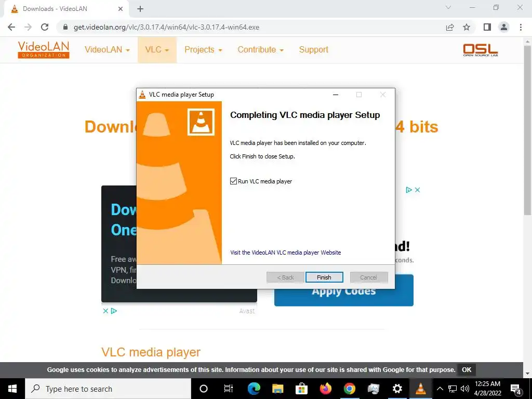
Task: Click the page vertical scrollbar thumb
Action: click(x=527, y=130)
